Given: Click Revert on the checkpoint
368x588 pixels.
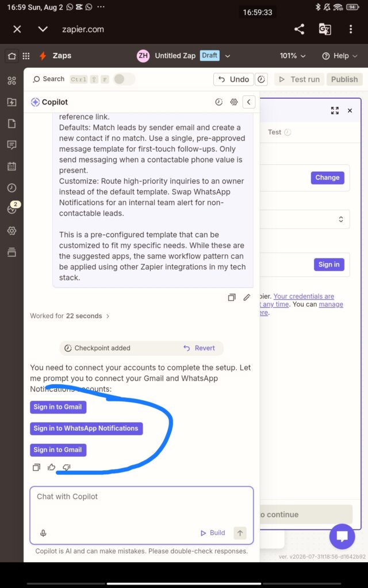Looking at the screenshot, I should coord(199,348).
